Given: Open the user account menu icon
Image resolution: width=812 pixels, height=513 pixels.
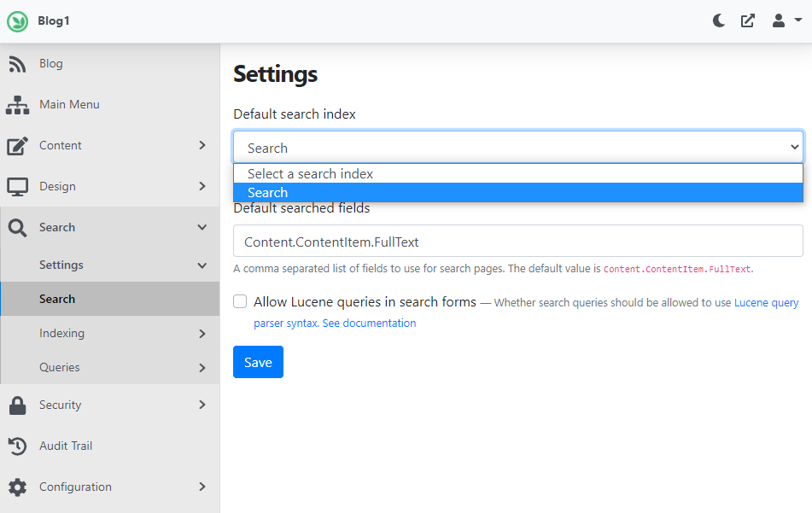Looking at the screenshot, I should click(779, 20).
